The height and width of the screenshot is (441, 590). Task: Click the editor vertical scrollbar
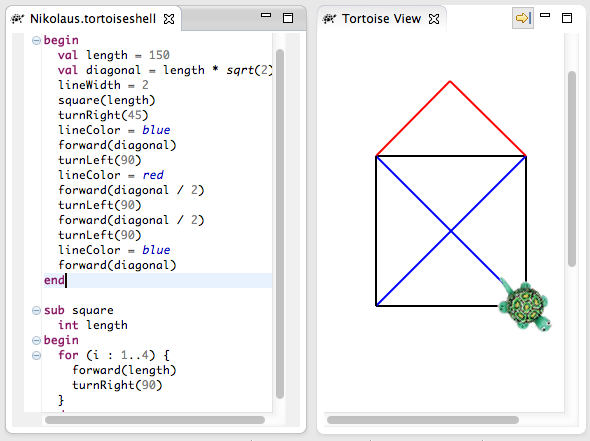click(x=280, y=224)
